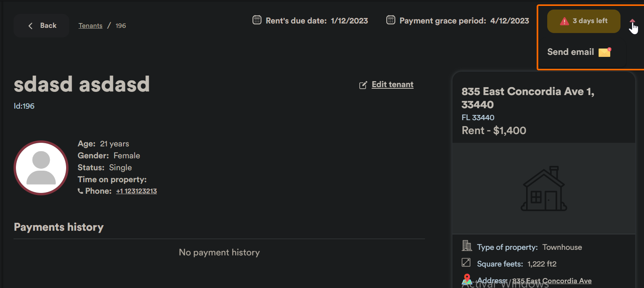Click the Back button

click(x=42, y=25)
